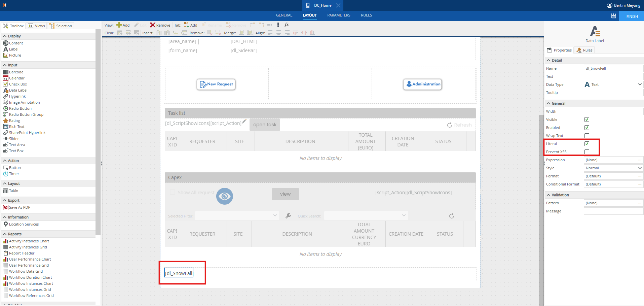Click the wrench icon beside Selected Filter

point(288,216)
